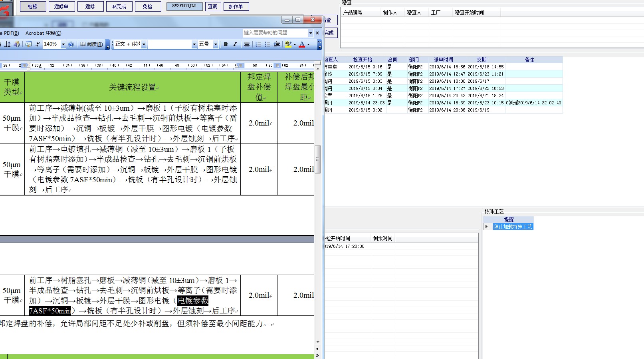This screenshot has height=359, width=644.
Task: Apply yellow text highlight color
Action: point(288,44)
